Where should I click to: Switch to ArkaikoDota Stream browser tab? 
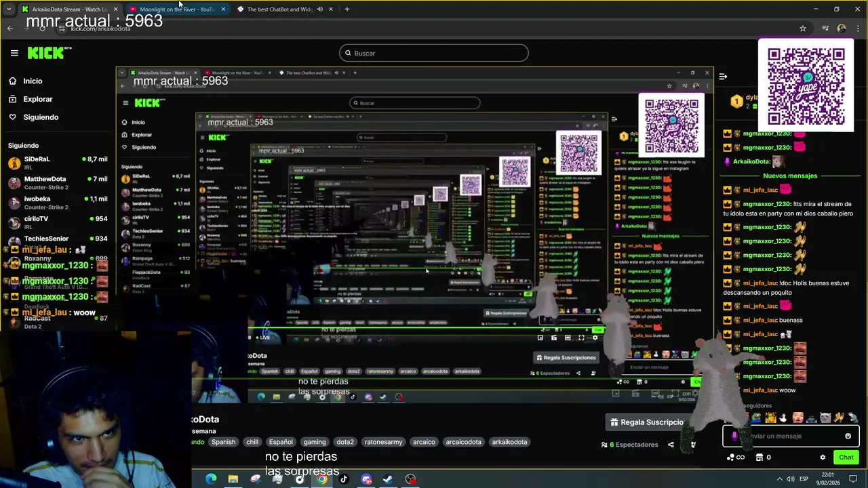point(69,9)
